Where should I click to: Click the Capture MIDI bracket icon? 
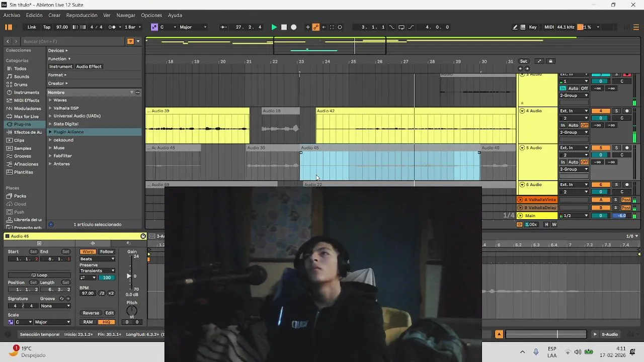pos(332,27)
